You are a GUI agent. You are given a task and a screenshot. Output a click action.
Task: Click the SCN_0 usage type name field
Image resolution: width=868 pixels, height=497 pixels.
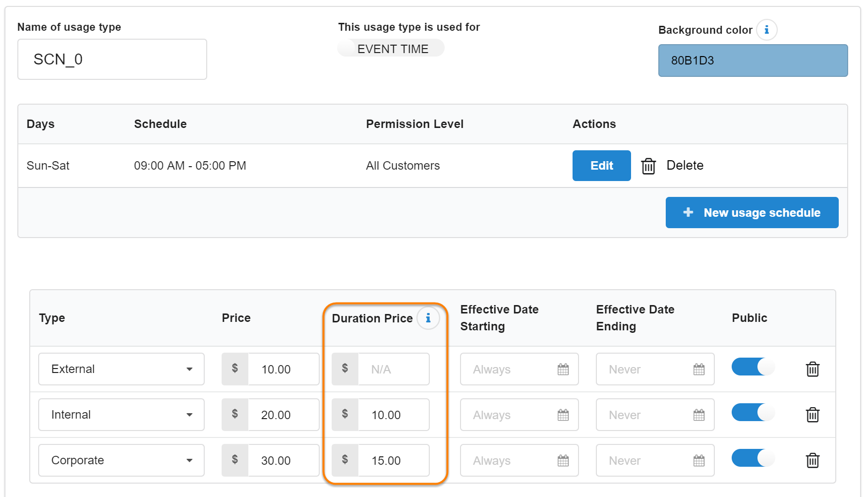112,60
